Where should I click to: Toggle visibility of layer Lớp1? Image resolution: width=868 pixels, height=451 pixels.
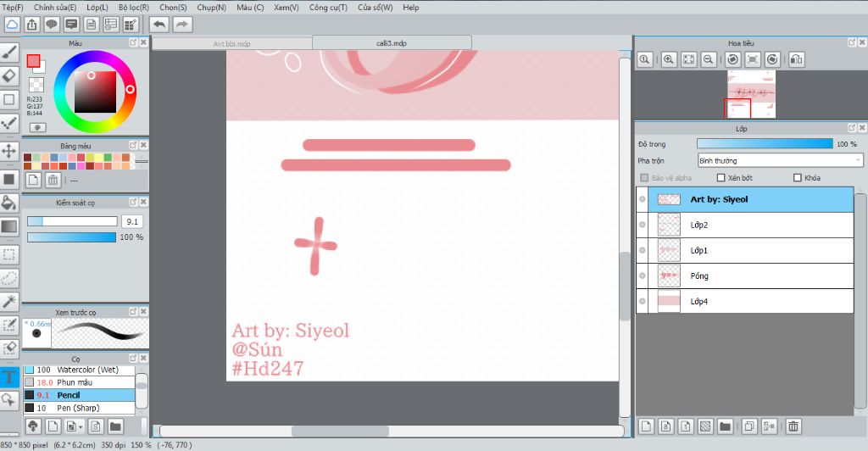(643, 250)
